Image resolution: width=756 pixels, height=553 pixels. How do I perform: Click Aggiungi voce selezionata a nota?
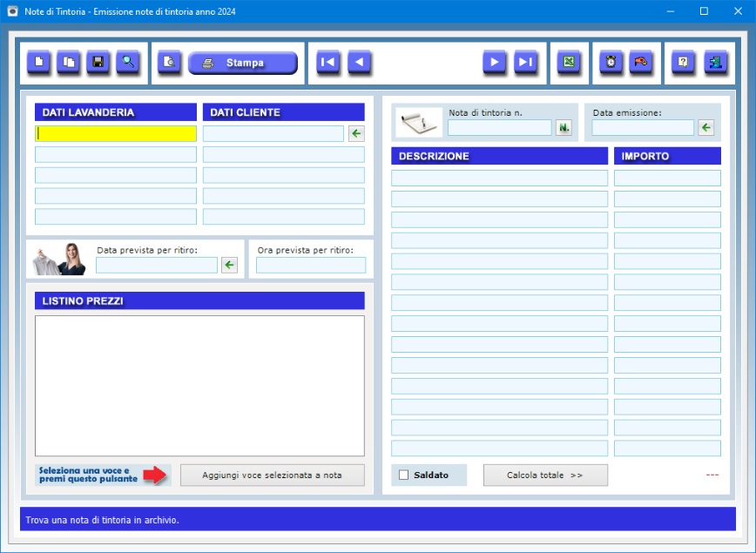coord(273,475)
